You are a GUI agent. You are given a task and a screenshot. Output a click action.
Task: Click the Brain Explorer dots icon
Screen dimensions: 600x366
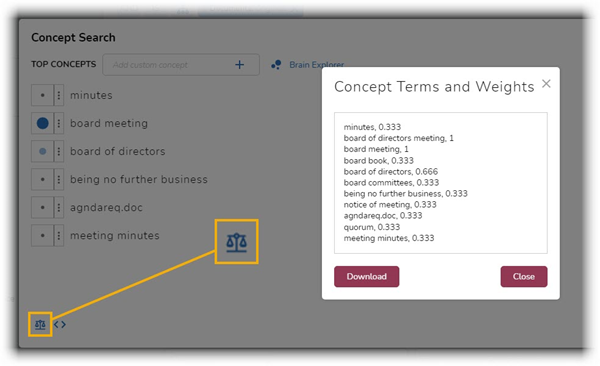click(x=276, y=65)
